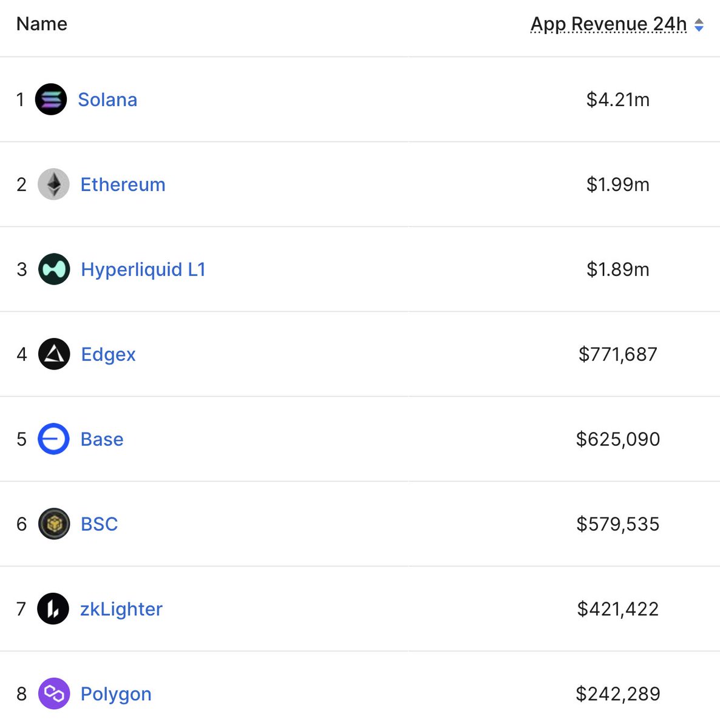Viewport: 720px width, 728px height.
Task: Open the Solana chain link
Action: coord(107,99)
